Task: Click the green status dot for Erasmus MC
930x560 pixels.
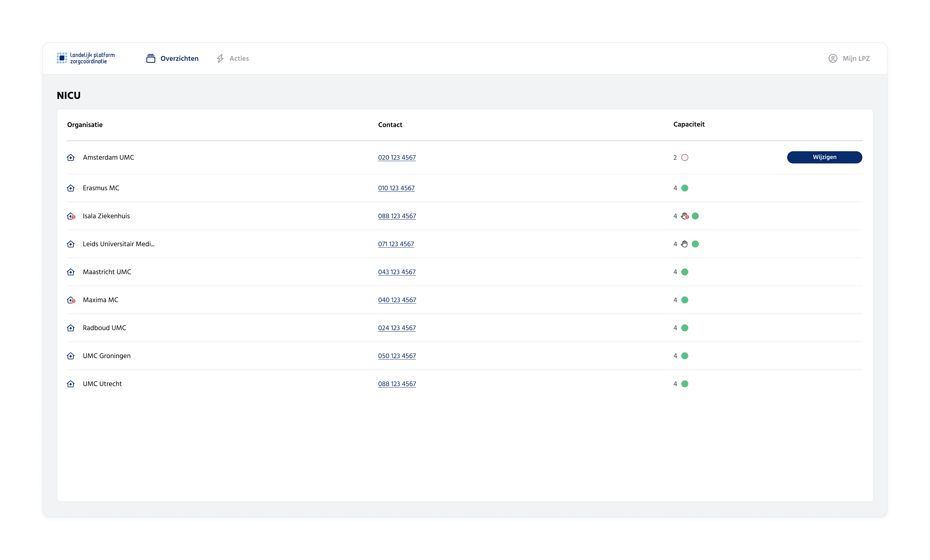Action: (x=685, y=188)
